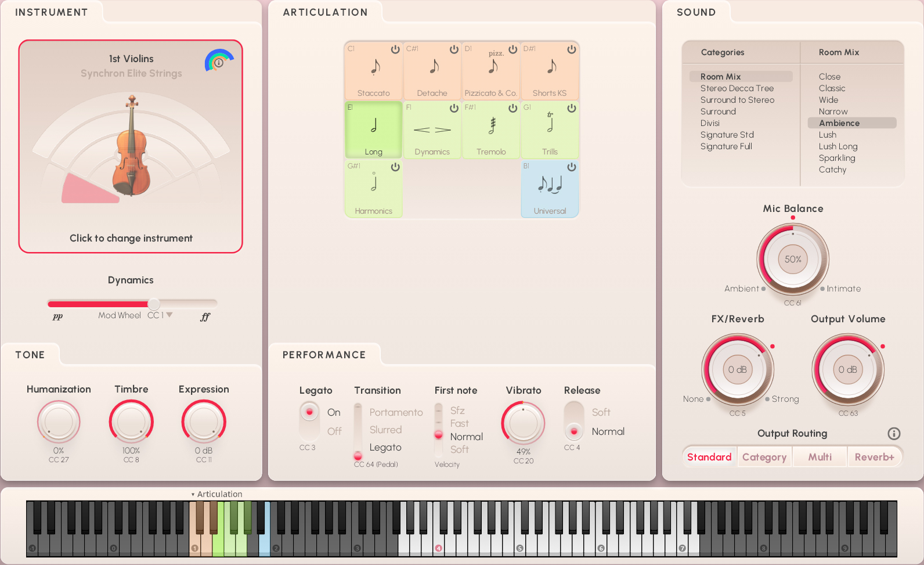
Task: Switch to Category output routing tab
Action: tap(764, 457)
